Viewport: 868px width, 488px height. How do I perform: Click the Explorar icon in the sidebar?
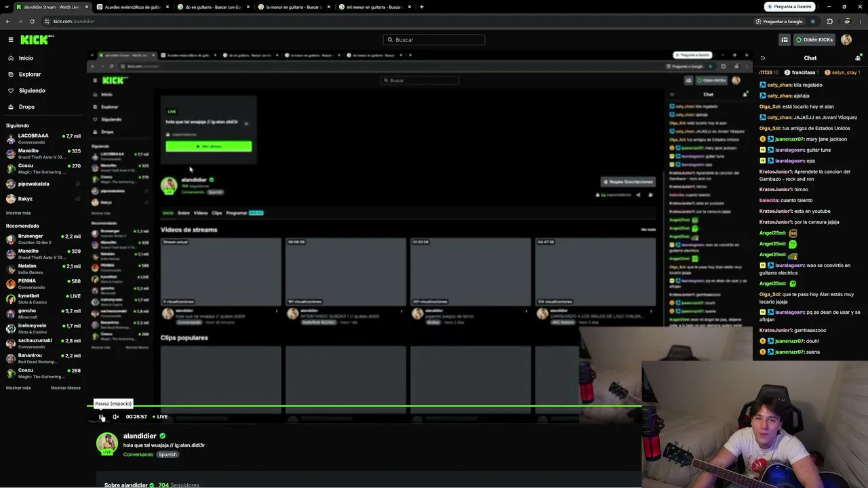(x=11, y=75)
